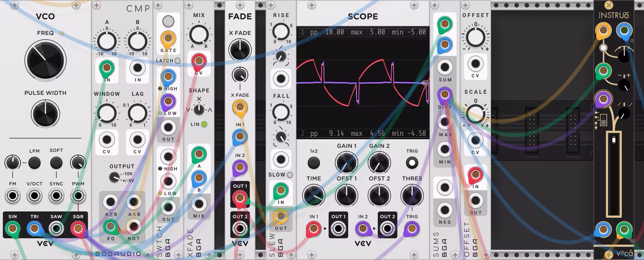Click the SCOPE THRES knob
This screenshot has height=260, width=644.
click(x=412, y=196)
